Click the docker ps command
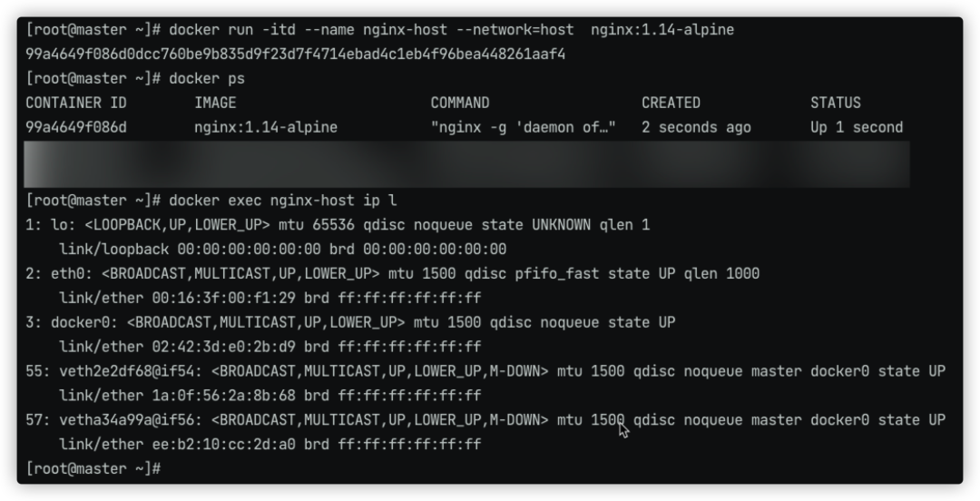This screenshot has width=980, height=501. tap(135, 79)
